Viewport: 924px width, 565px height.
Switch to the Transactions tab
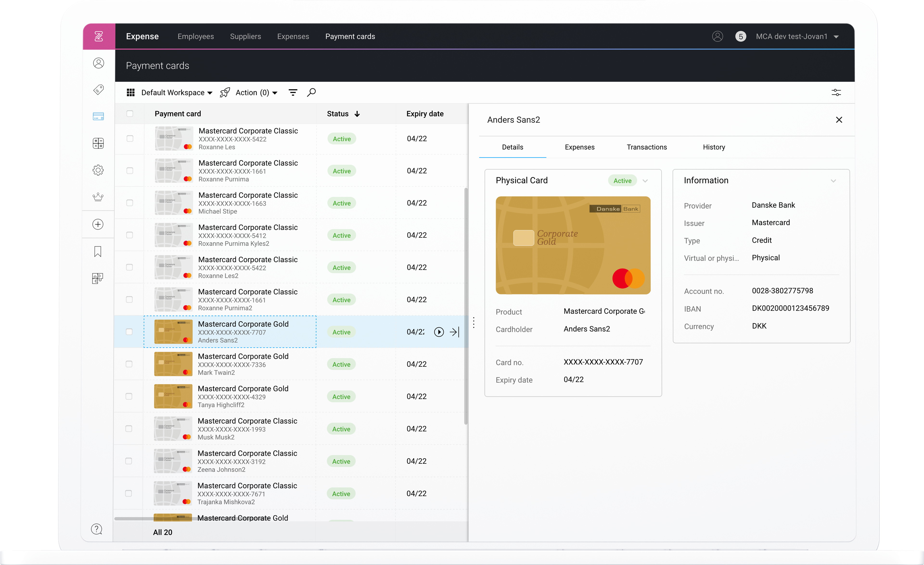[647, 147]
